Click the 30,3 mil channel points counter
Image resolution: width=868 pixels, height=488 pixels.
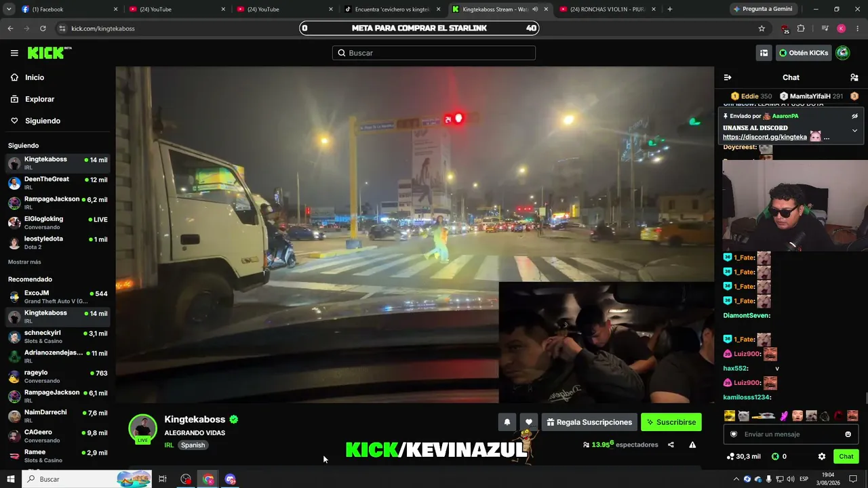point(744,456)
